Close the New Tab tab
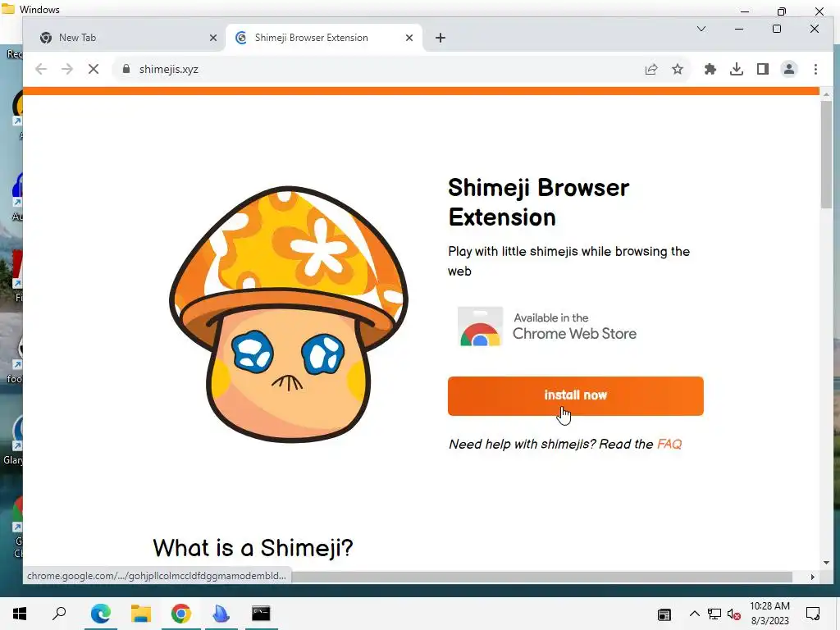Image resolution: width=840 pixels, height=630 pixels. 213,38
